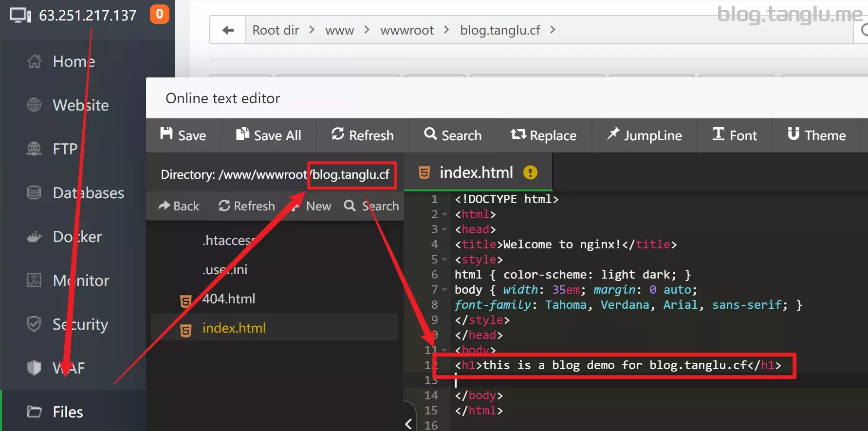Open JumpLine tool
868x431 pixels.
pos(644,135)
